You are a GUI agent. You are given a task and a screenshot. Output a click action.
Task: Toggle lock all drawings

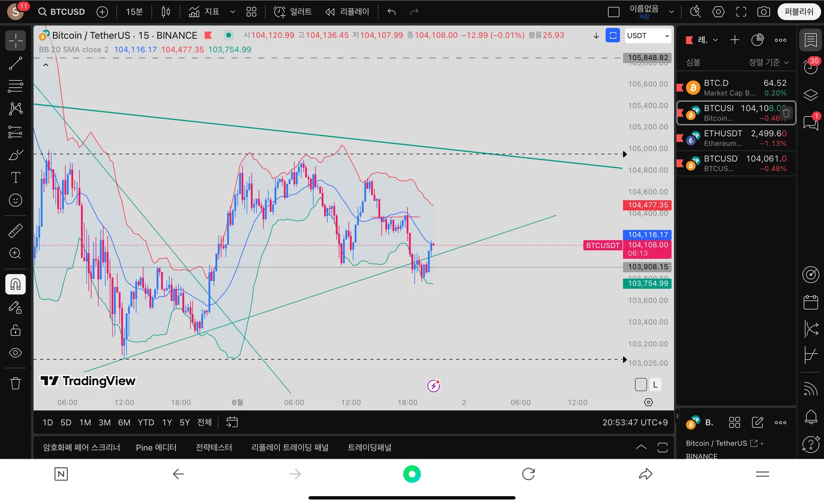(15, 330)
